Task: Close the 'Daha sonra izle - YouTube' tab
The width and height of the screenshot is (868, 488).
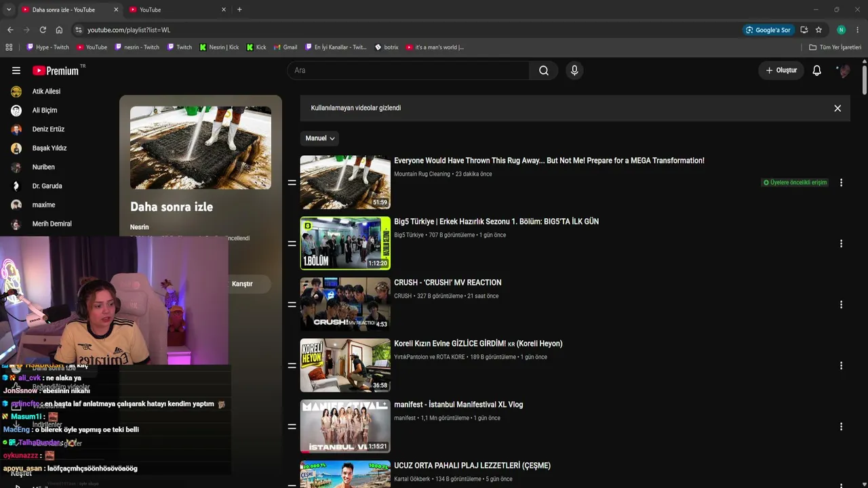Action: 116,9
